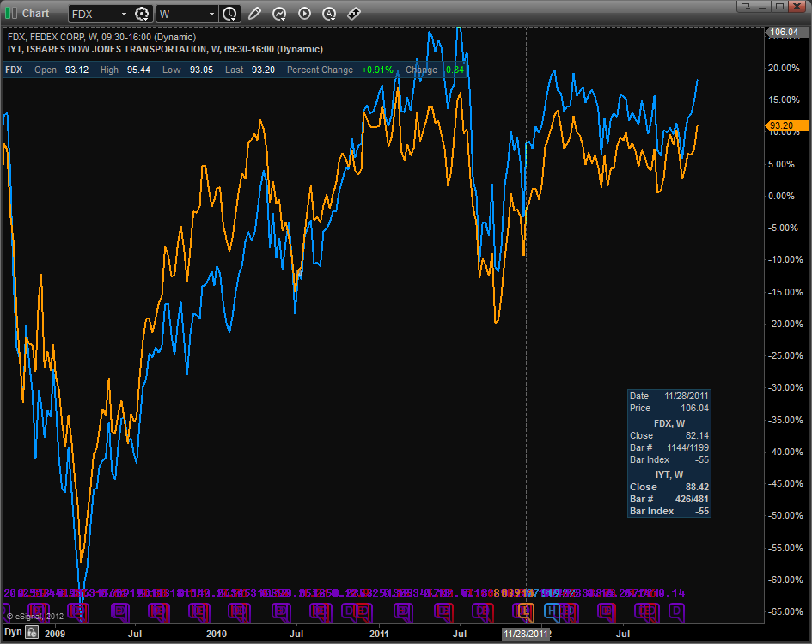This screenshot has height=644, width=812.
Task: Click the pencil drawing tool icon
Action: point(254,14)
